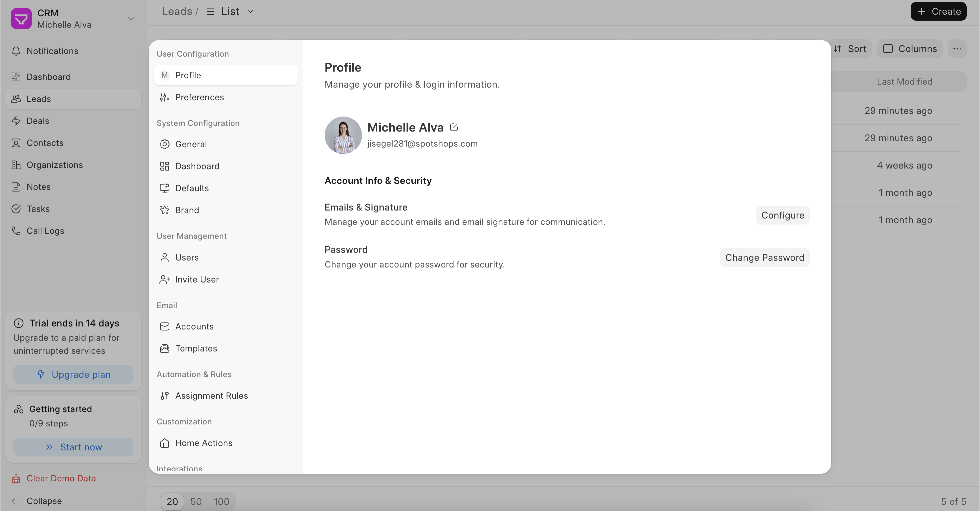The image size is (980, 511).
Task: Open Call Logs phone icon
Action: pyautogui.click(x=16, y=231)
